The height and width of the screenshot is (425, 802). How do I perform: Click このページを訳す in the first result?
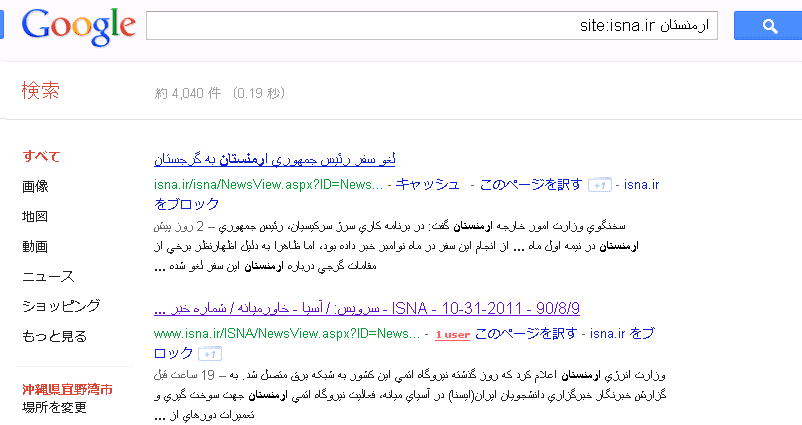pyautogui.click(x=531, y=185)
